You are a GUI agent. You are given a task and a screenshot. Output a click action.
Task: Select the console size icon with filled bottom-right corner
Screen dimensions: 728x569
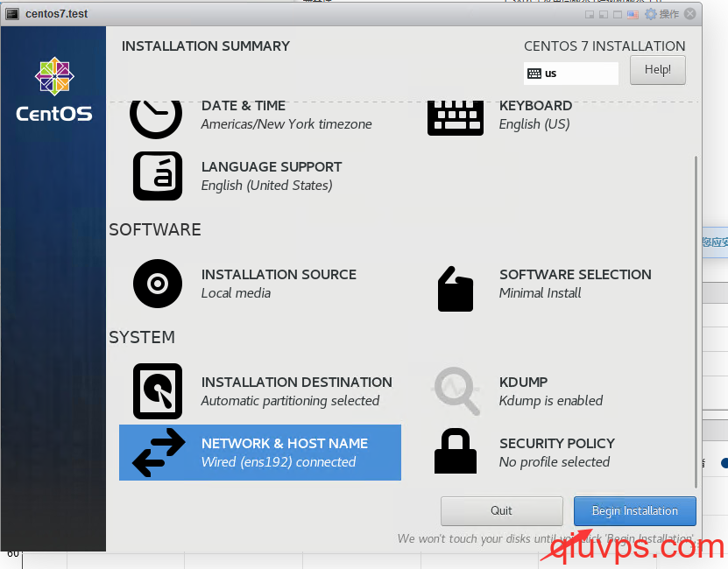click(x=590, y=14)
